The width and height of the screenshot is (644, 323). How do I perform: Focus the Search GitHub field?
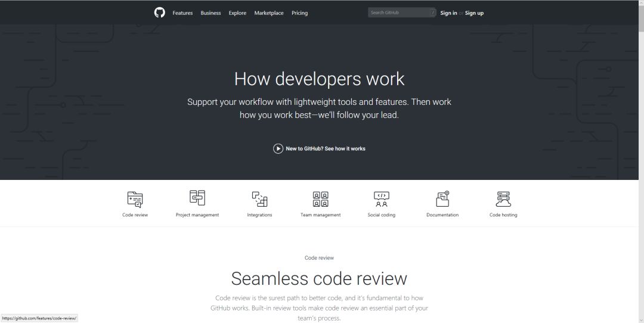[402, 13]
